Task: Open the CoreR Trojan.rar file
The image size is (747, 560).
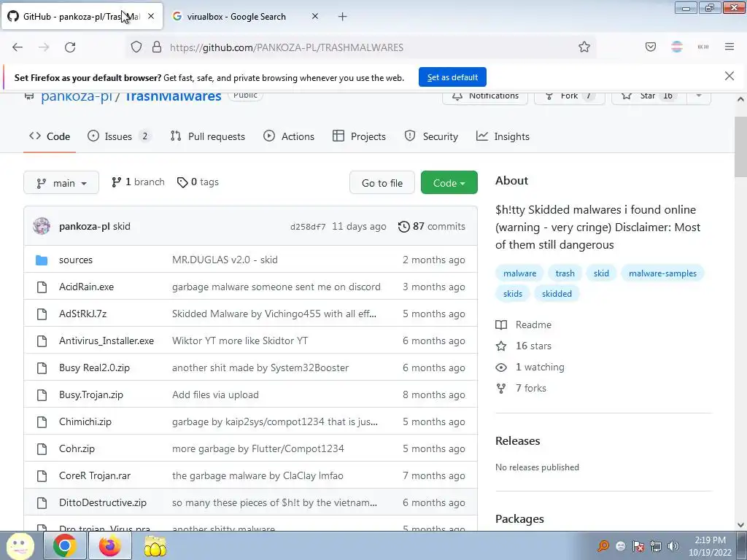Action: coord(95,475)
